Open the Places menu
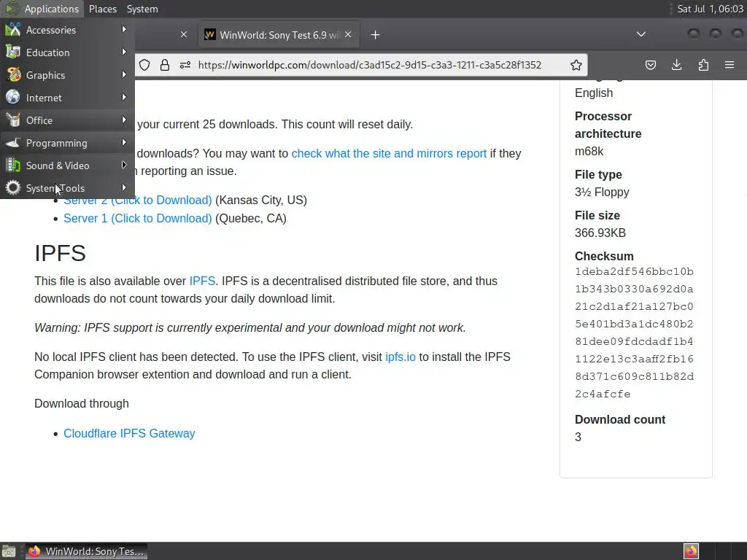The image size is (747, 560). (x=103, y=9)
